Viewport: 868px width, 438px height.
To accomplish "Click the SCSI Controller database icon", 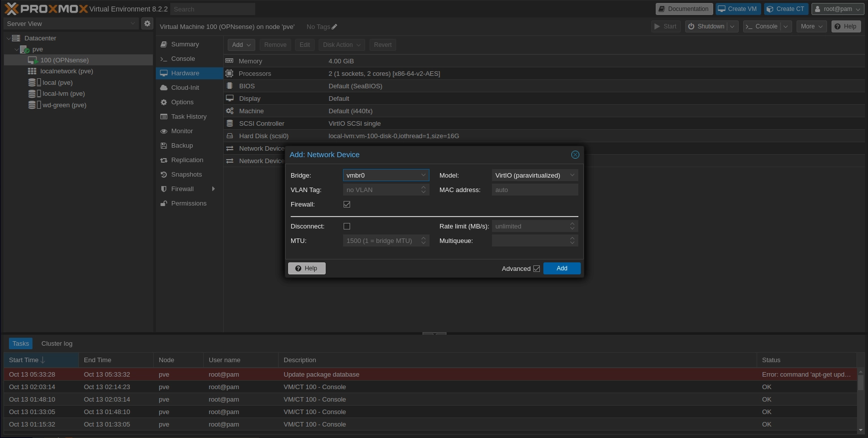I will [x=230, y=123].
